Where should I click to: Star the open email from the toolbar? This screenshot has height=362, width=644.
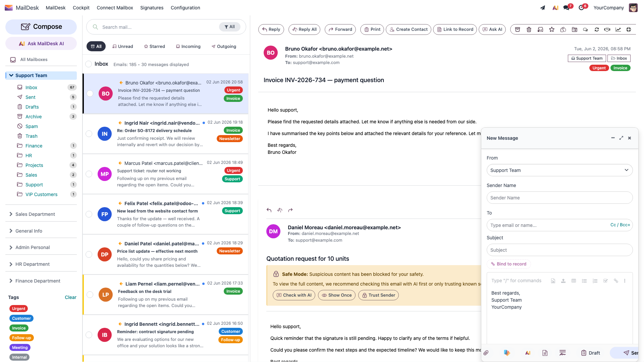552,29
